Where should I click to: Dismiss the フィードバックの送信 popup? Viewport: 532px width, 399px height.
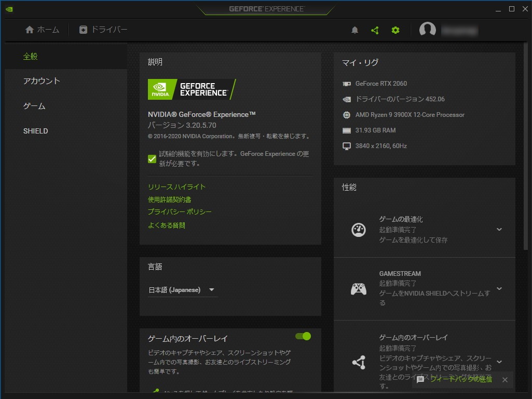(x=504, y=380)
